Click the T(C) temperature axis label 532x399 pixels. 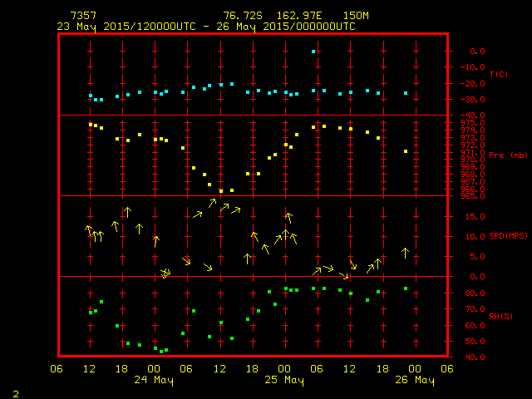coord(498,75)
